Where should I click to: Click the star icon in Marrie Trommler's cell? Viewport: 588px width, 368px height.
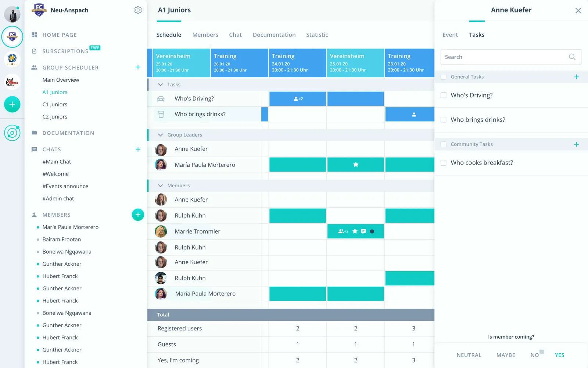click(x=355, y=231)
